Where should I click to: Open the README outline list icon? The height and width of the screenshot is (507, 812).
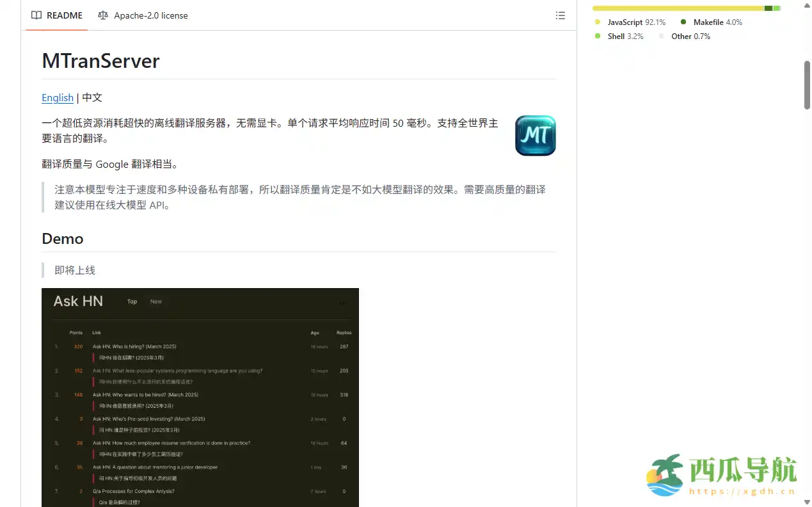tap(560, 15)
